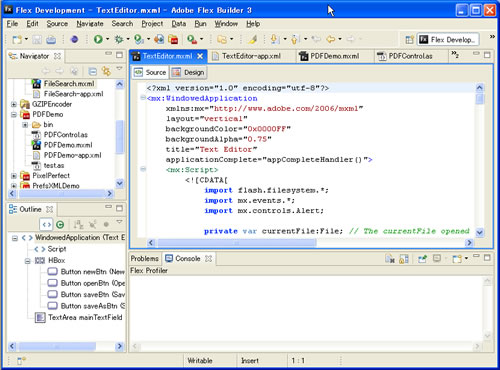The image size is (500, 370).
Task: Click Outline horizontal scroll right arrow
Action: [120, 347]
